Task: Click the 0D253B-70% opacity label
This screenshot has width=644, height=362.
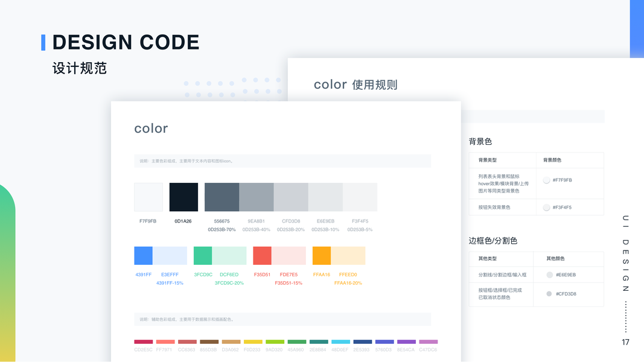Action: (x=222, y=229)
